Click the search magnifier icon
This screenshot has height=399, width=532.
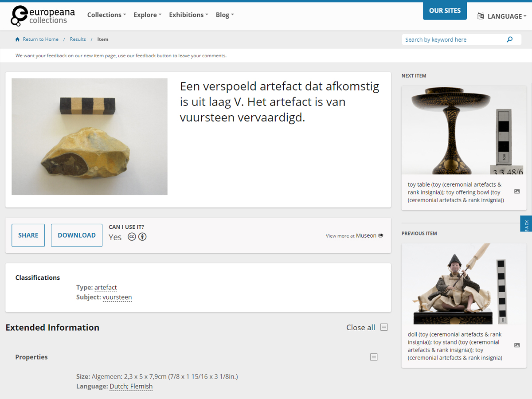point(510,39)
